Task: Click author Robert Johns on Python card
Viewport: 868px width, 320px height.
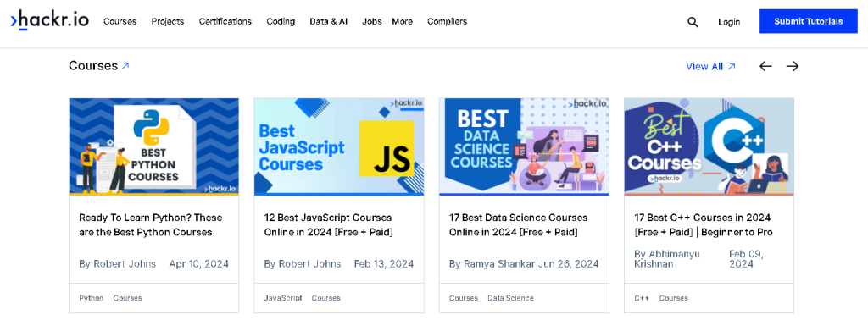Action: [x=125, y=263]
